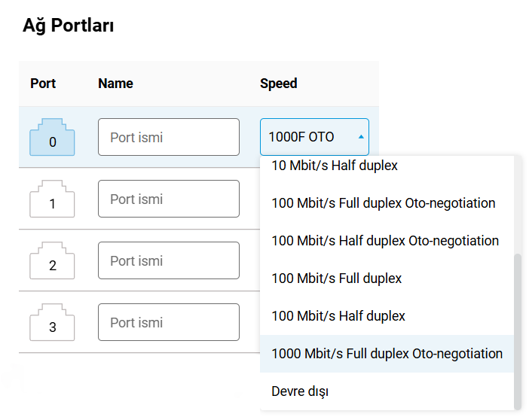Click the Speed column header
This screenshot has height=420, width=529.
point(279,84)
